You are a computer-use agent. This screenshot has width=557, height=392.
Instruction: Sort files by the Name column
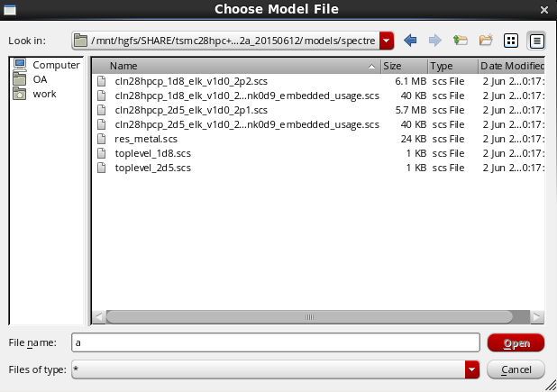click(236, 66)
